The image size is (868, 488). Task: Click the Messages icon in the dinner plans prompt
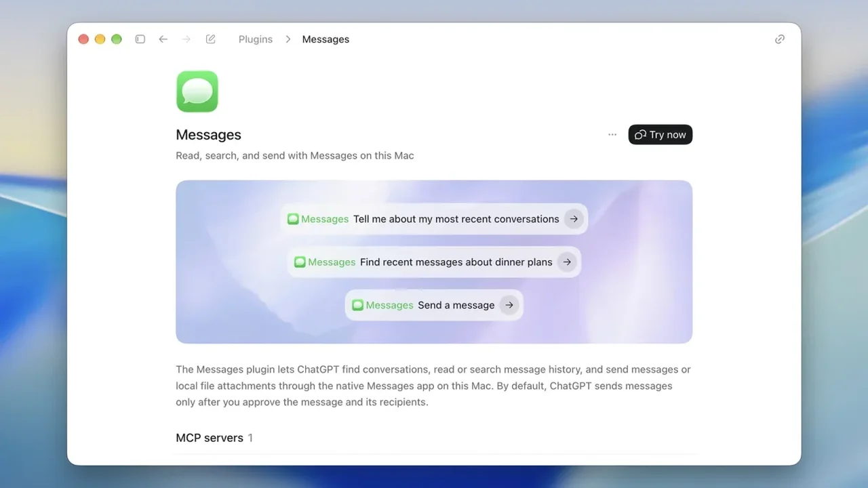coord(300,262)
